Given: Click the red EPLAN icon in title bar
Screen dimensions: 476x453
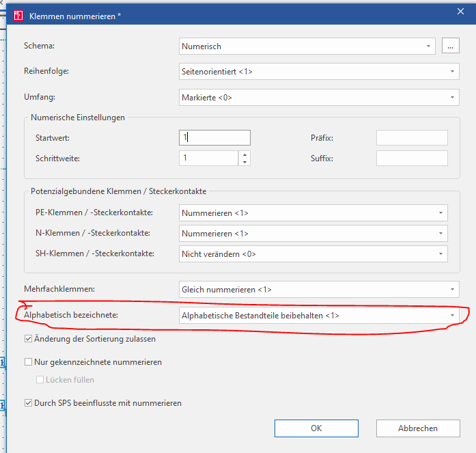Looking at the screenshot, I should [18, 16].
